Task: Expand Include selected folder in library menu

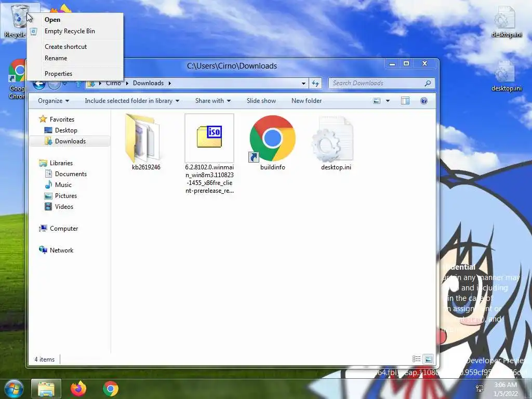Action: click(132, 101)
